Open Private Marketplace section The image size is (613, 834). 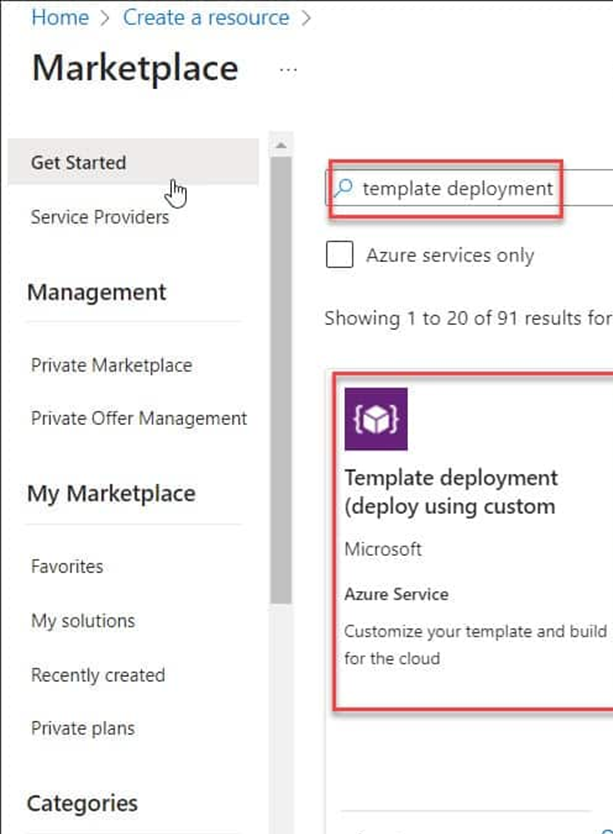[111, 365]
